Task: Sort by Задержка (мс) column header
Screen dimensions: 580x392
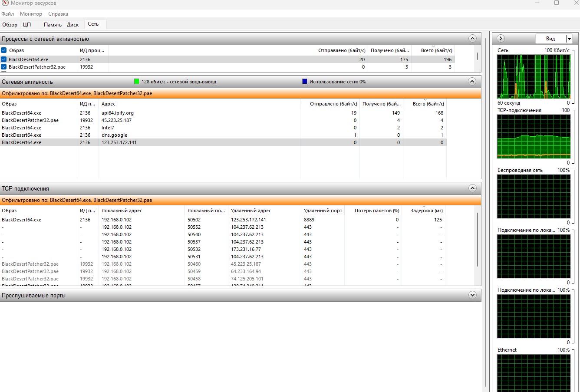Action: pyautogui.click(x=426, y=211)
